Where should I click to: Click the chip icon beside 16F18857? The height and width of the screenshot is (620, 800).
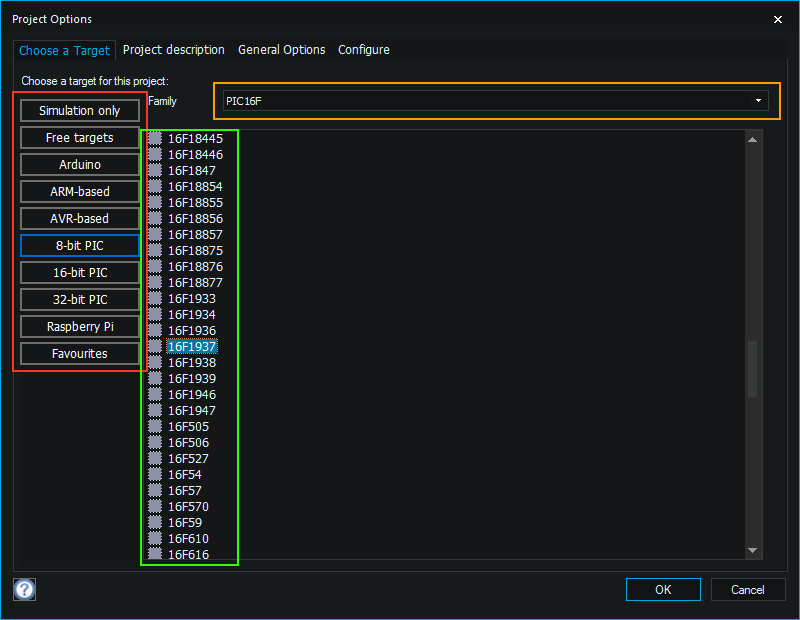click(155, 234)
